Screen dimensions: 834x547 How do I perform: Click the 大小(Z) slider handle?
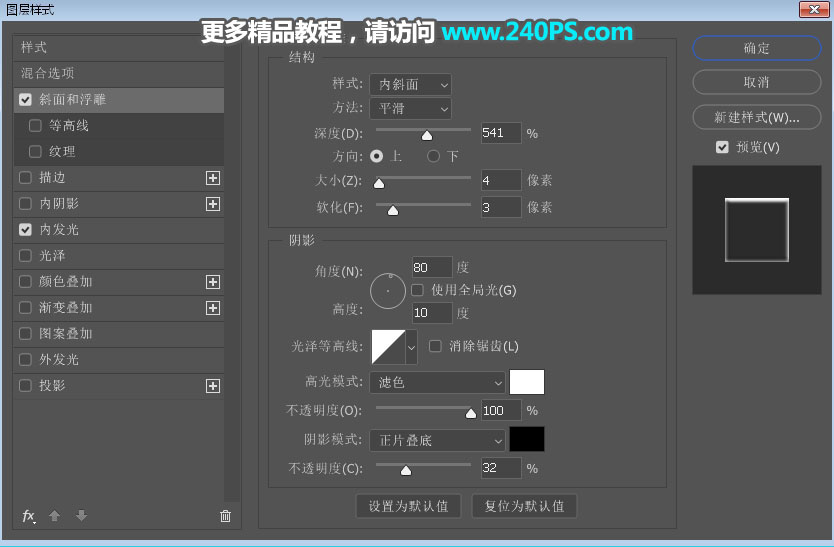coord(379,184)
